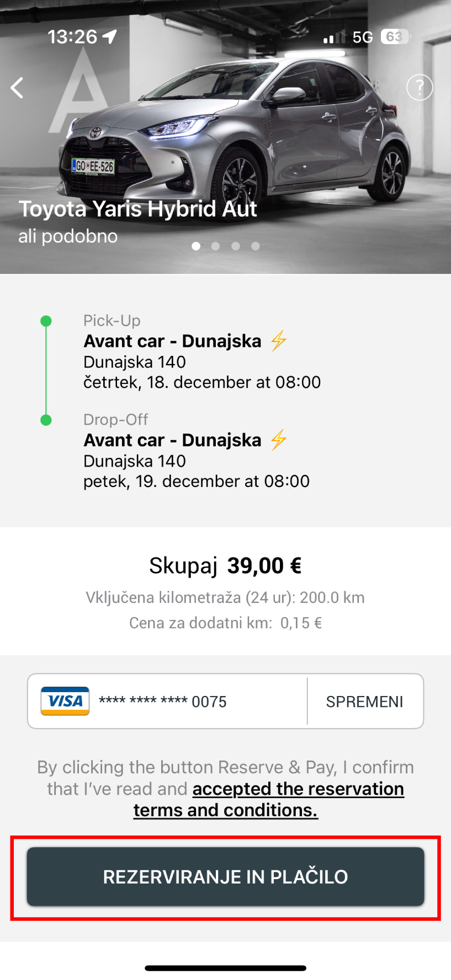
Task: Tap the battery indicator in status bar
Action: 395,37
